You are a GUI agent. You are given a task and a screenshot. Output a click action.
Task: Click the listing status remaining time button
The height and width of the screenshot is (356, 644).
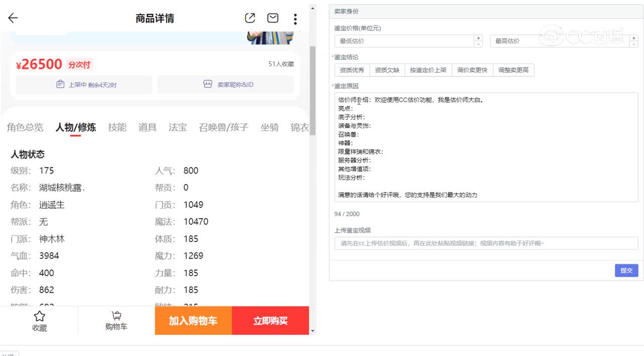pos(84,84)
